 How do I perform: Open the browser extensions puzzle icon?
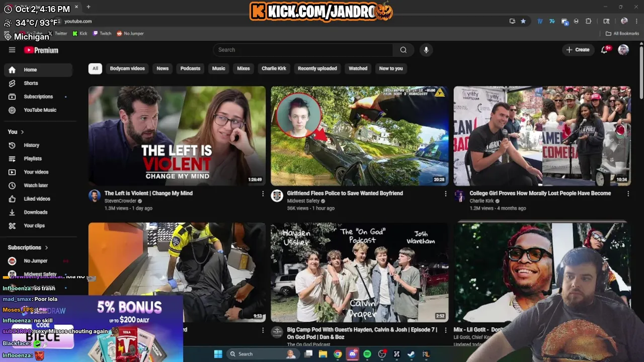(x=589, y=21)
